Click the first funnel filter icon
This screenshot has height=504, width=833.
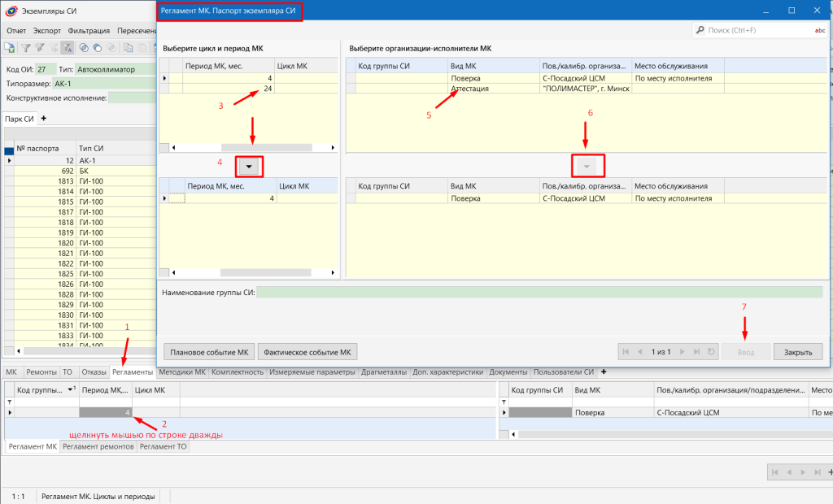tap(25, 48)
